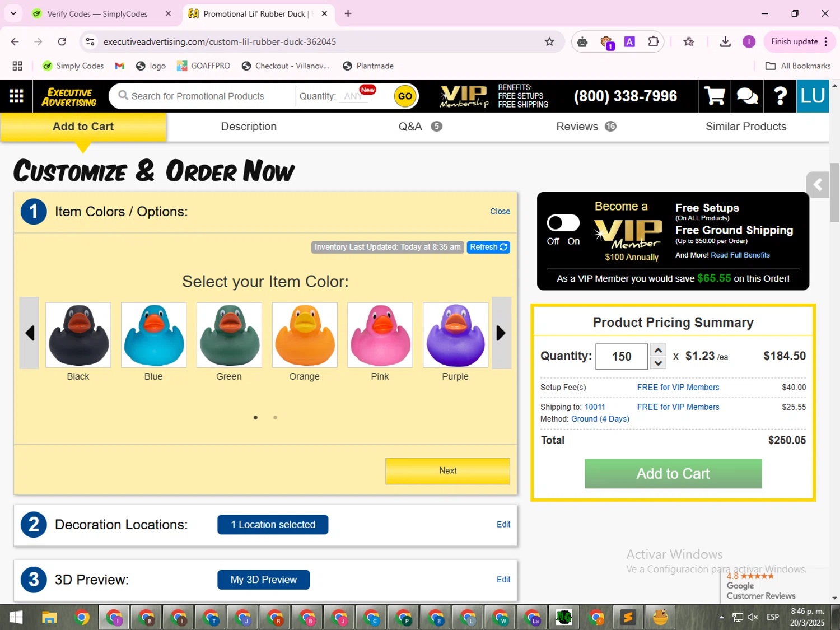Edit the Decoration Locations section
840x630 pixels.
[x=503, y=525]
